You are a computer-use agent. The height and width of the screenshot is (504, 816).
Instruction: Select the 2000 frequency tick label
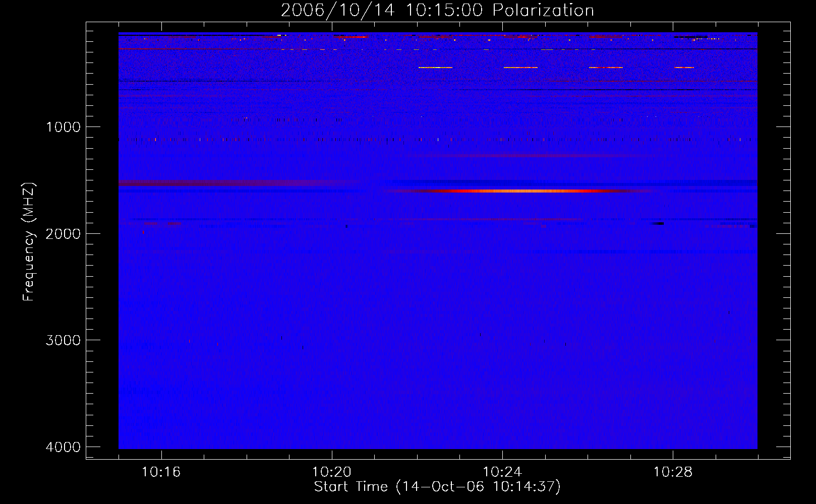[63, 233]
